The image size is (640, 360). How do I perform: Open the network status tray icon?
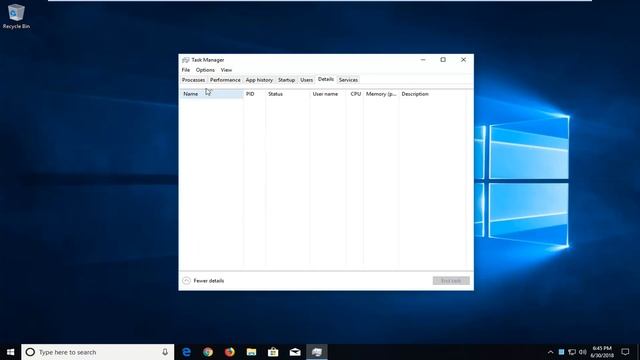pyautogui.click(x=572, y=352)
